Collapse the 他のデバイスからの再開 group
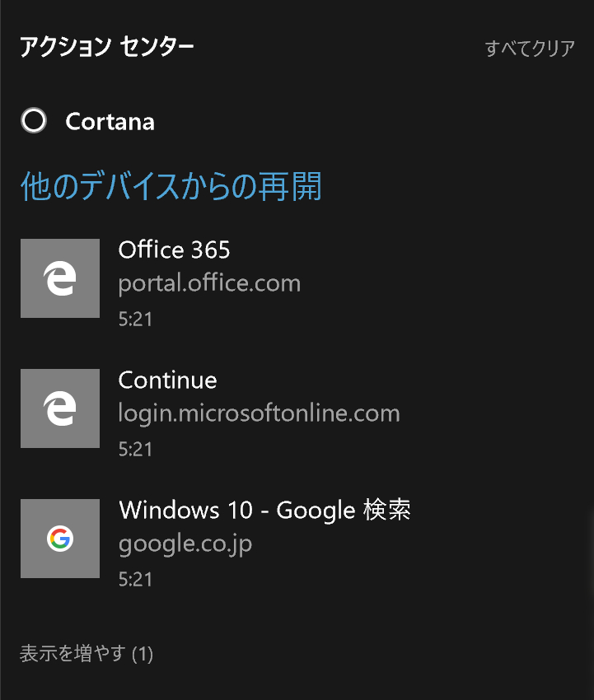Image resolution: width=594 pixels, height=700 pixels. (x=171, y=187)
